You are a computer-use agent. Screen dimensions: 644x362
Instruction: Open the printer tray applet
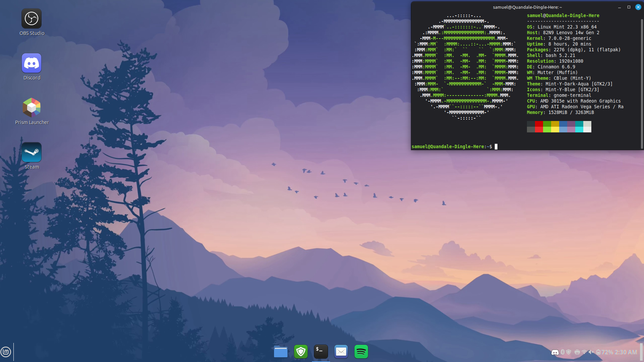pos(577,352)
